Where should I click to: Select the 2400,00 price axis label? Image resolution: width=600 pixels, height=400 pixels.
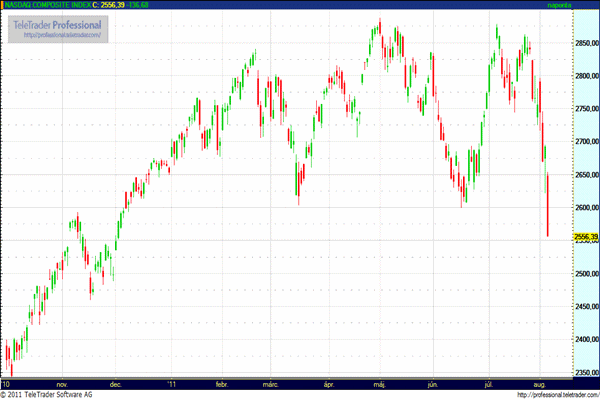coord(584,339)
